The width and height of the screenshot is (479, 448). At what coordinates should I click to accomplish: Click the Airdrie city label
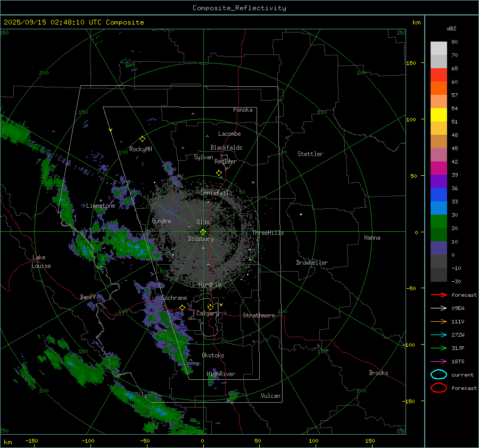click(210, 284)
